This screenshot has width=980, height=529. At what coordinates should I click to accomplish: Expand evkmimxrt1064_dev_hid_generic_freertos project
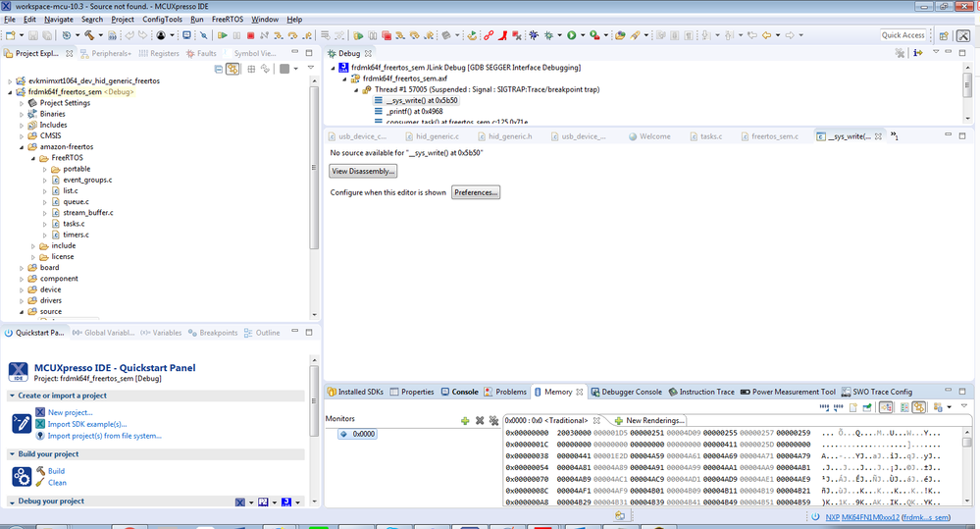tap(10, 81)
